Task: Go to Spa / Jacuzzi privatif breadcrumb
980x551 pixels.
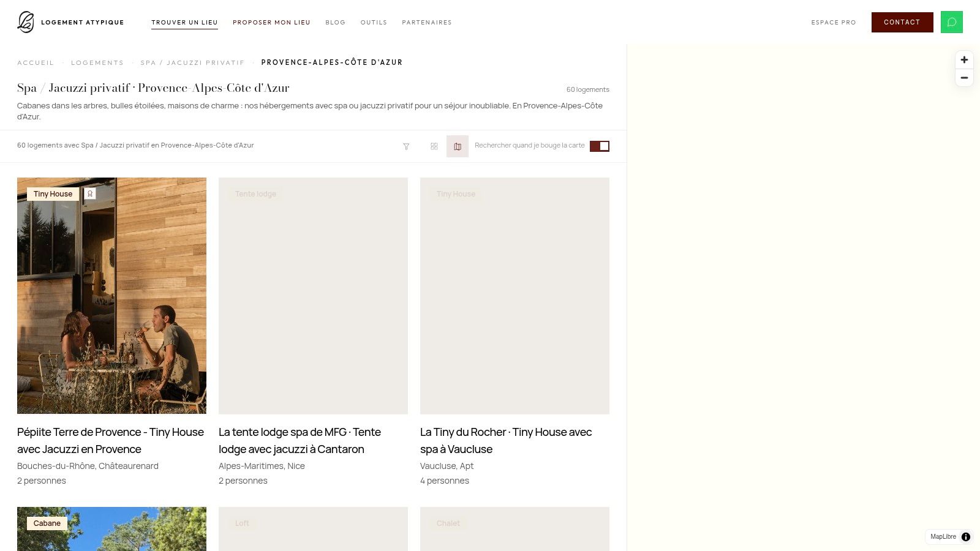Action: (192, 62)
